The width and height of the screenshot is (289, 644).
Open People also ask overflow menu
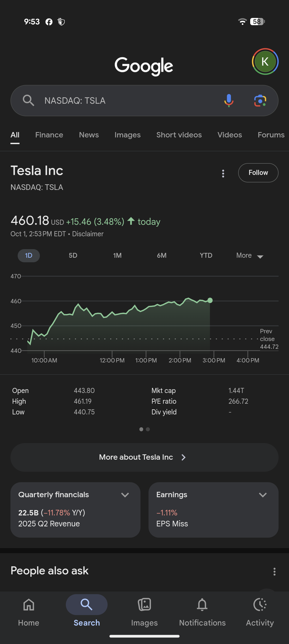coord(274,571)
